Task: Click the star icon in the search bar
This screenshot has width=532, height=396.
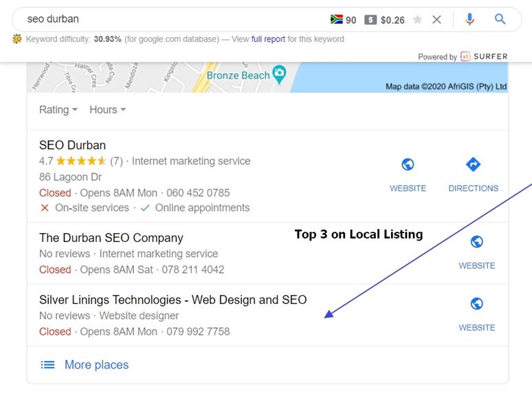Action: pyautogui.click(x=417, y=19)
